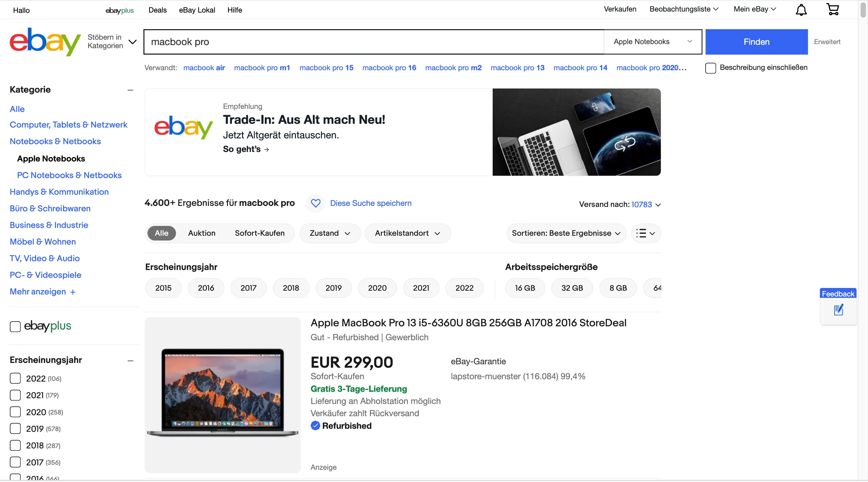Click the plus icon beside Mehr anzeigen

pos(73,292)
